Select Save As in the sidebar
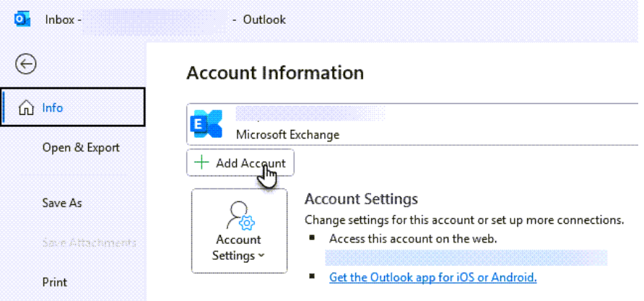The image size is (644, 301). pos(62,203)
